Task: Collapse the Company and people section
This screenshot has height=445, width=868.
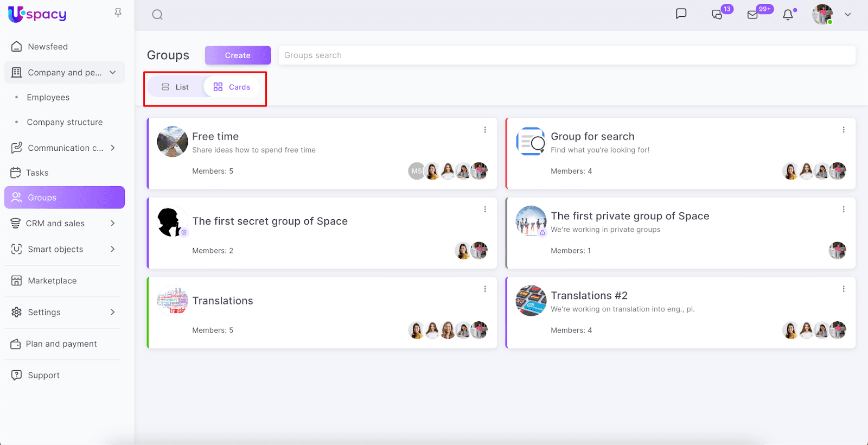Action: [113, 73]
